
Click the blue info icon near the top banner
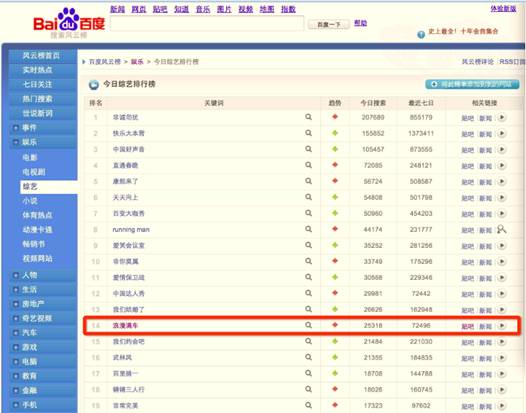pyautogui.click(x=421, y=35)
